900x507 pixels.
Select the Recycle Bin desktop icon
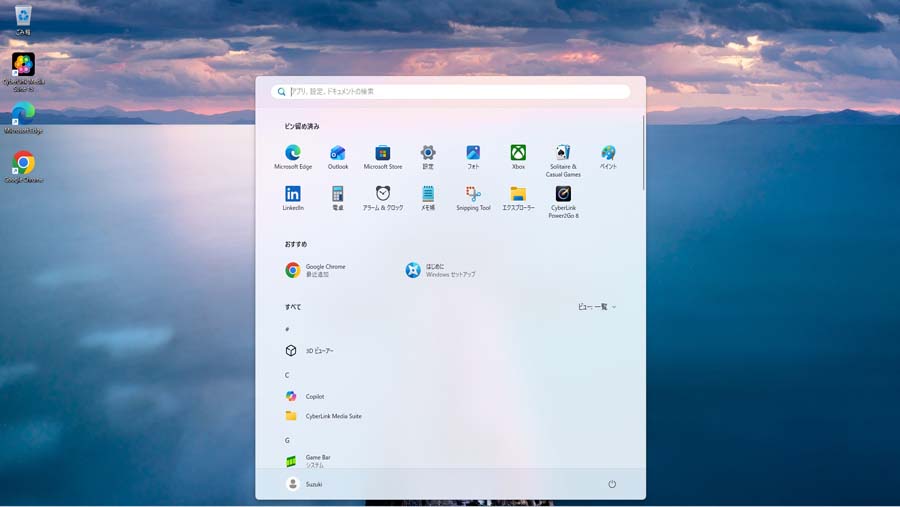[x=23, y=20]
